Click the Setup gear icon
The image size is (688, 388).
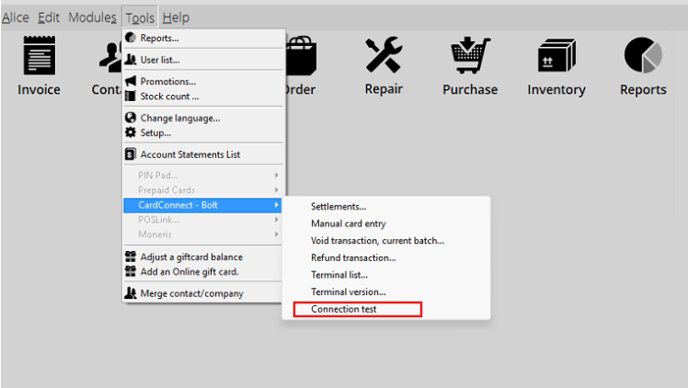pos(130,132)
